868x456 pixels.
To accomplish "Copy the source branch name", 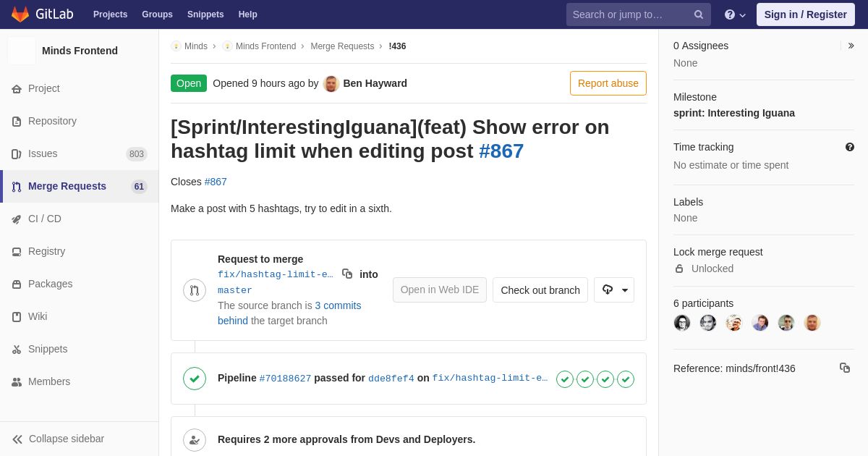I will click(347, 274).
